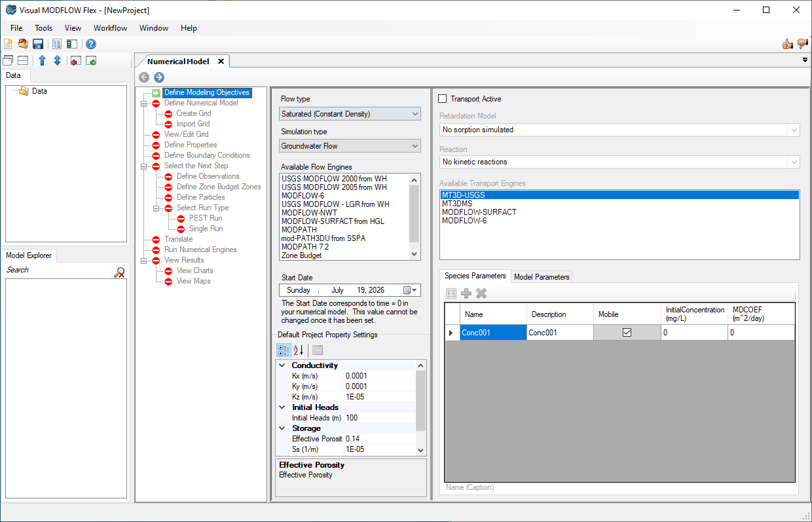Click the magnifier search icon in Model Explorer

pos(120,272)
